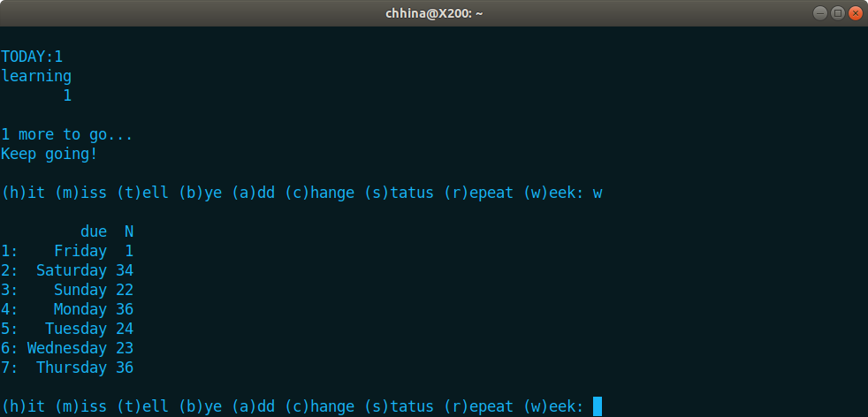The image size is (868, 417).
Task: Click the window title chhina@X200
Action: pos(434,12)
